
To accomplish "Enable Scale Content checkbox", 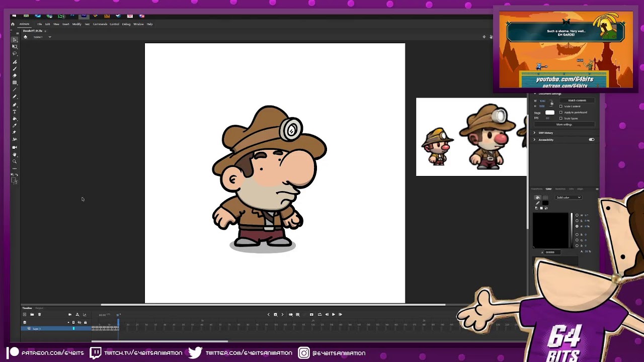I will point(561,107).
